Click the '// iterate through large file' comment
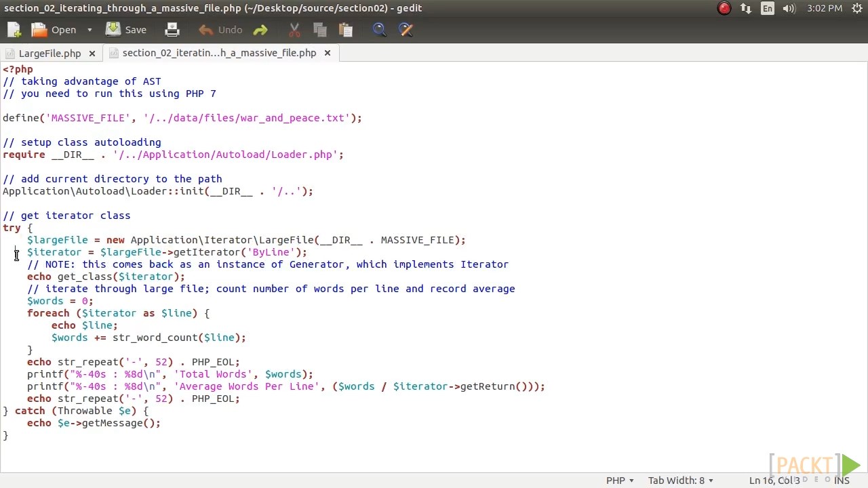The height and width of the screenshot is (488, 868). [271, 289]
